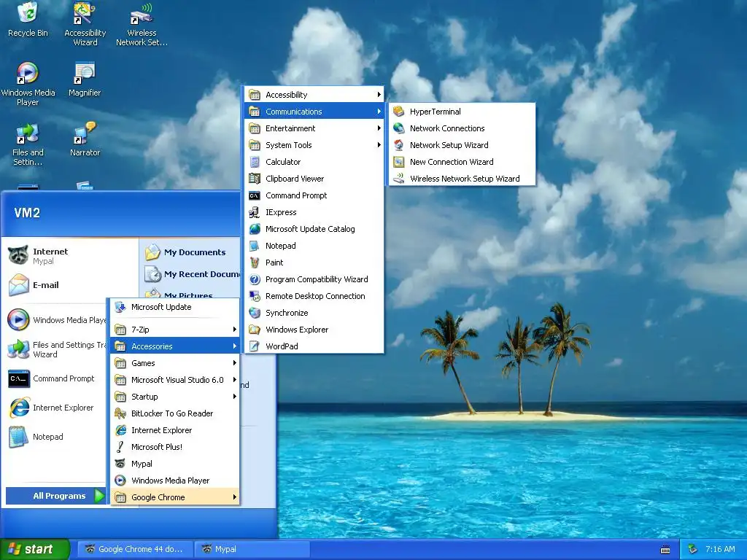The width and height of the screenshot is (747, 560).
Task: Click the on-screen keyboard tray icon
Action: coord(665,550)
